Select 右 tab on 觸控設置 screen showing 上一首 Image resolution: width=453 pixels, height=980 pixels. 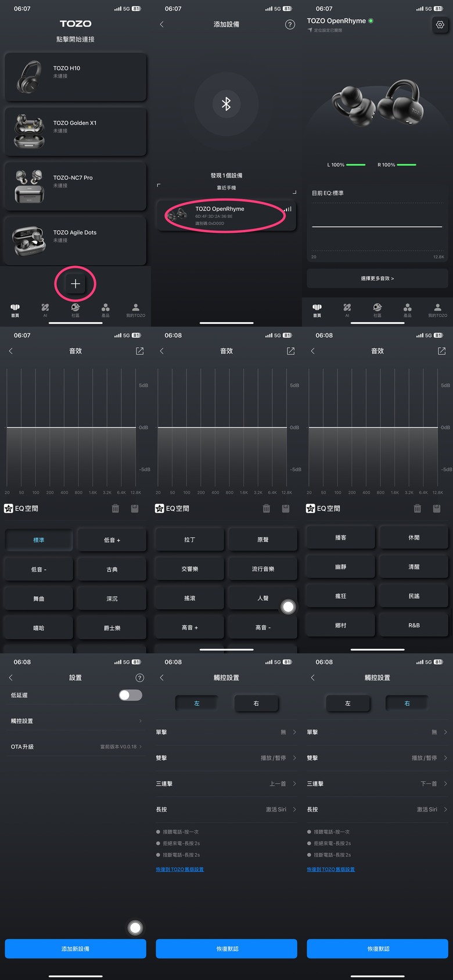256,703
